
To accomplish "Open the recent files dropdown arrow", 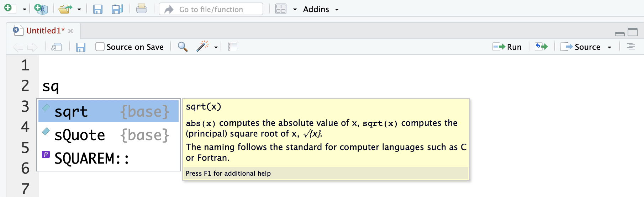I will (79, 10).
